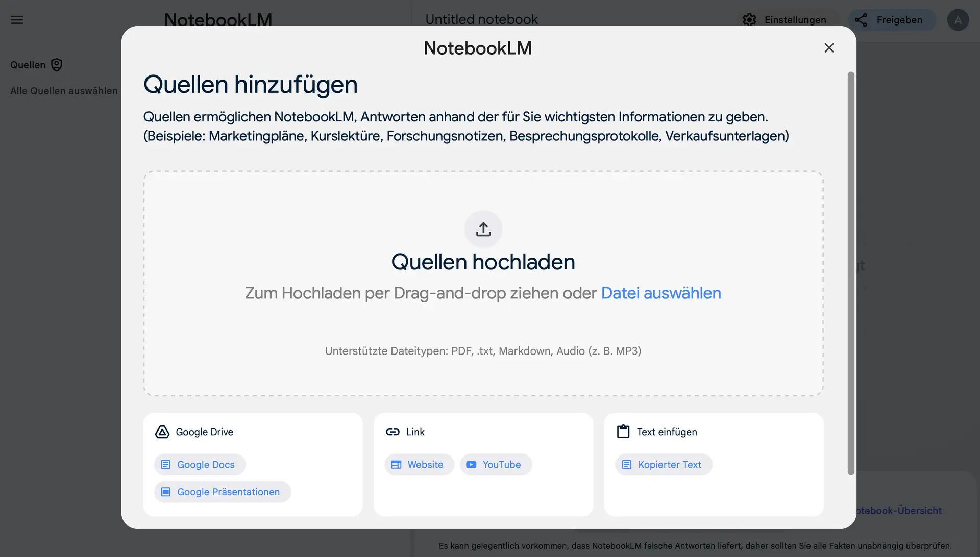Click the clipboard Text einfügen icon
This screenshot has height=557, width=980.
[623, 432]
